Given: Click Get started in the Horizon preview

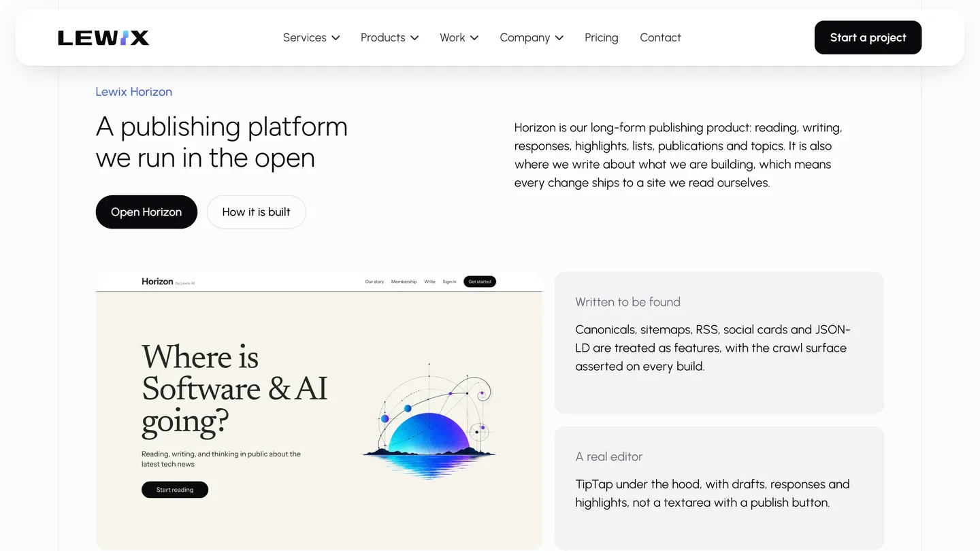Looking at the screenshot, I should (480, 282).
